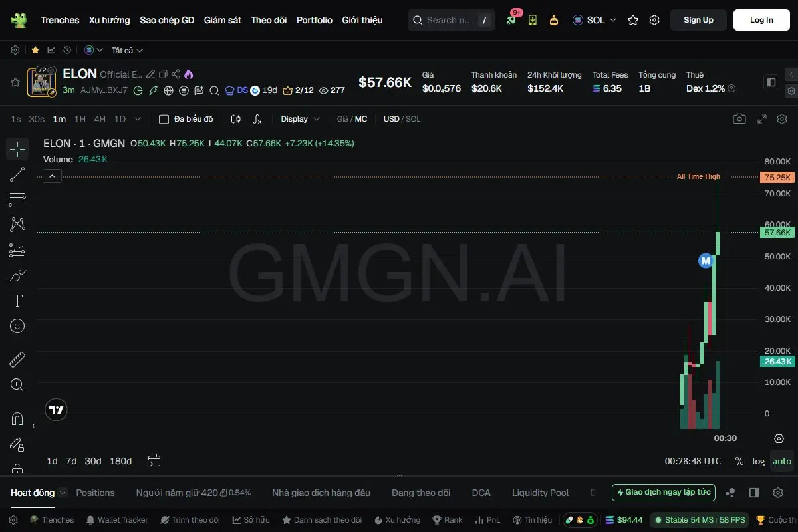Select the brush drawing tool
This screenshot has height=532, width=798.
[x=17, y=275]
